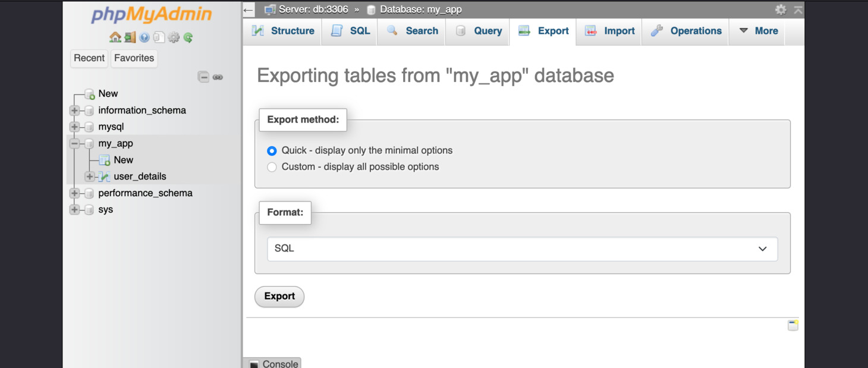Show the Favorites tables list
The image size is (868, 368).
tap(134, 58)
